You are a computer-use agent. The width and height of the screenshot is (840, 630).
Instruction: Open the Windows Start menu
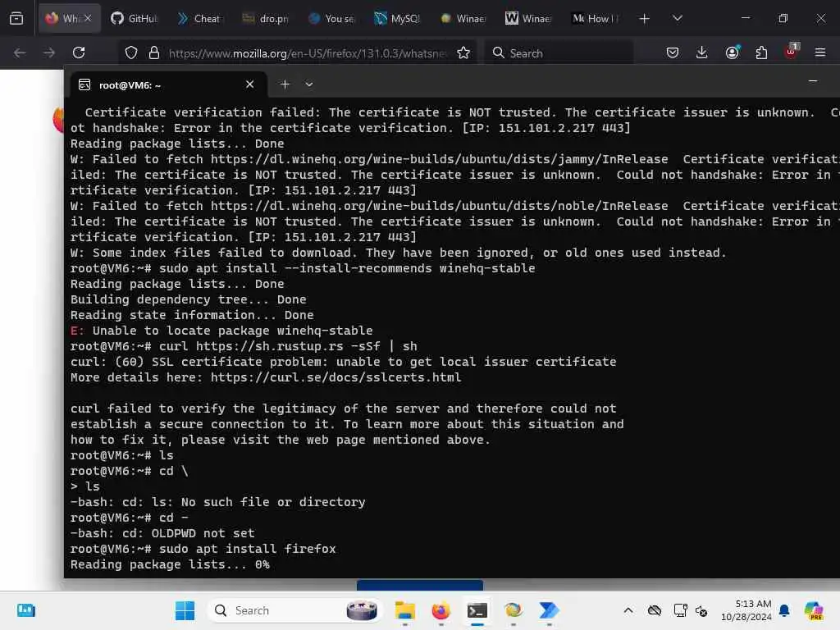[x=185, y=610]
